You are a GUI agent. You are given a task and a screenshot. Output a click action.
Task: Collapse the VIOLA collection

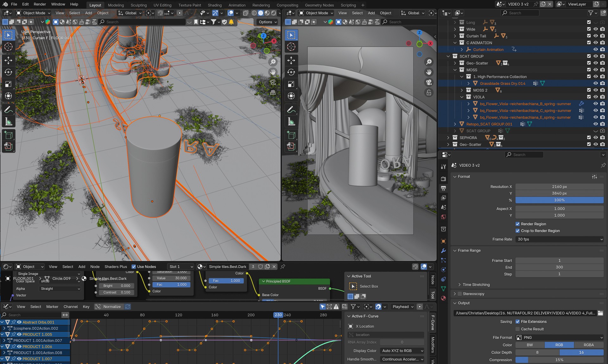tap(462, 97)
